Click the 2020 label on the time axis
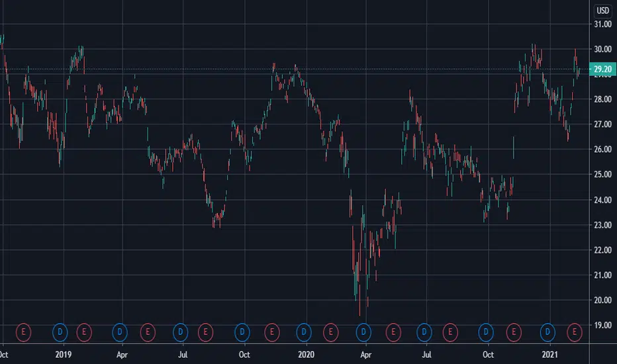 [306, 355]
